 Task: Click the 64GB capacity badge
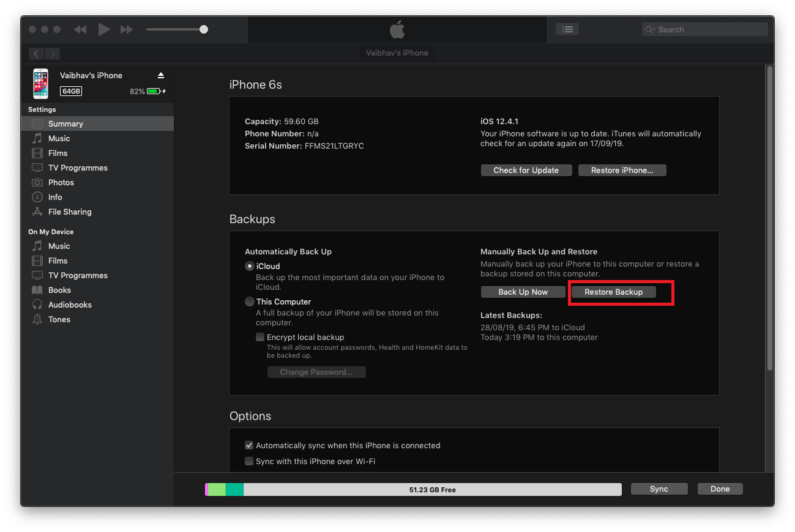tap(71, 91)
